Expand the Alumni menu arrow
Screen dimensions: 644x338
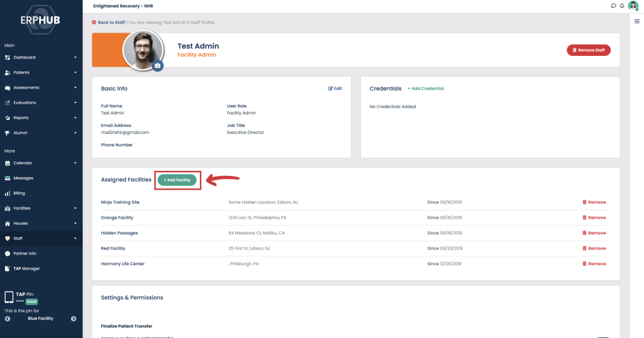(x=75, y=133)
